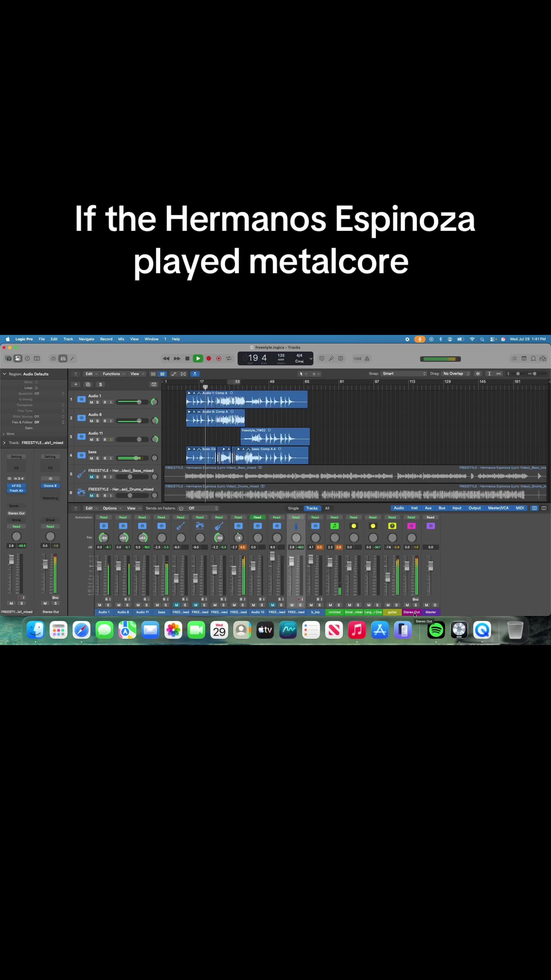Open the Quick Help question-mark icon
This screenshot has width=551, height=980.
point(27,358)
